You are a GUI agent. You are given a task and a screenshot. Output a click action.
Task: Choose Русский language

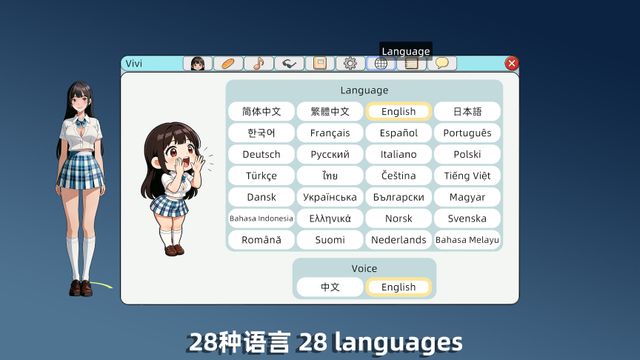[330, 154]
